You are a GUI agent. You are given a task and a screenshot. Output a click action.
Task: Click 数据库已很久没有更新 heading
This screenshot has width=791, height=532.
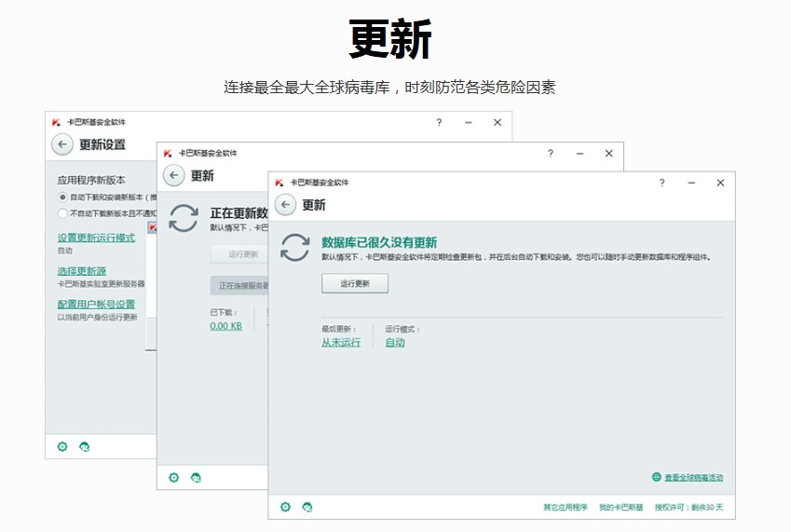tap(379, 242)
